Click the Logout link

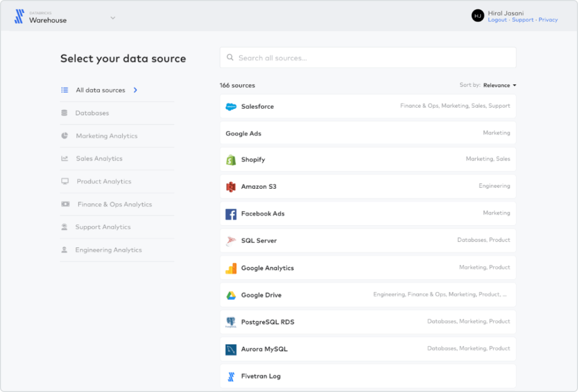click(x=497, y=20)
